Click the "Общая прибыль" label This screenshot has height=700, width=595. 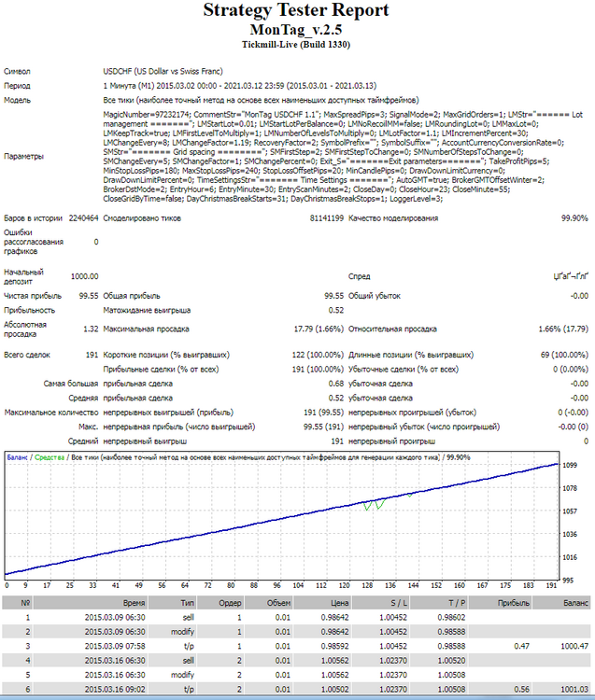tap(132, 296)
